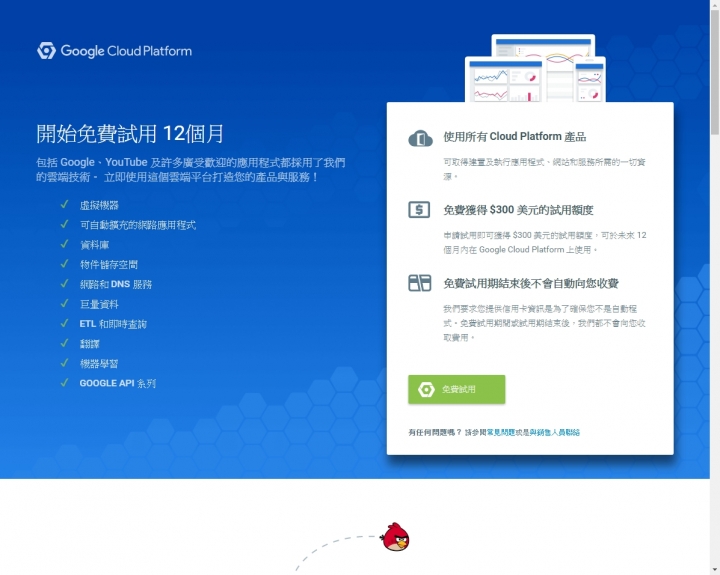
Task: Click the scrollbar down arrow
Action: 715,570
